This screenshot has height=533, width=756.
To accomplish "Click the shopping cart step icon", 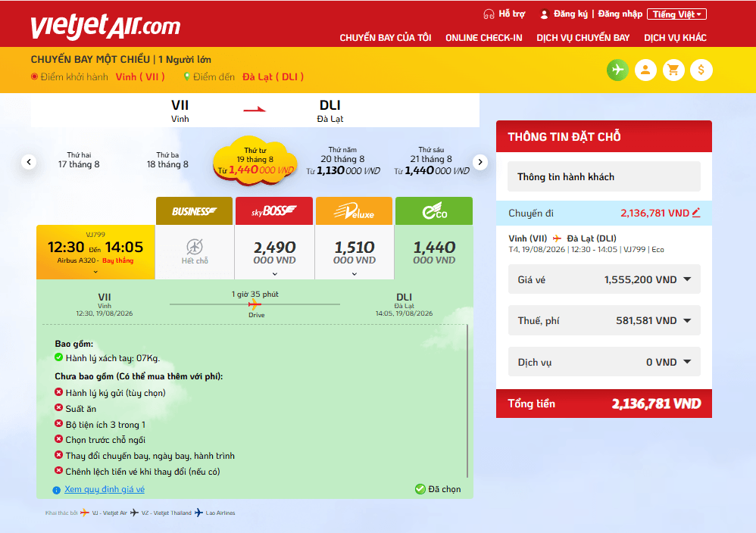I will click(x=673, y=70).
